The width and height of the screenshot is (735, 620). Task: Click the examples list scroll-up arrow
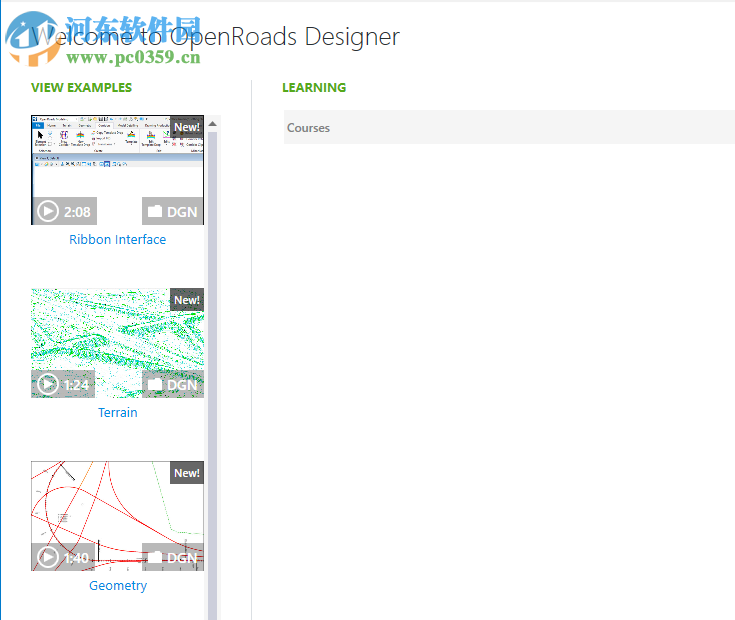(x=212, y=124)
